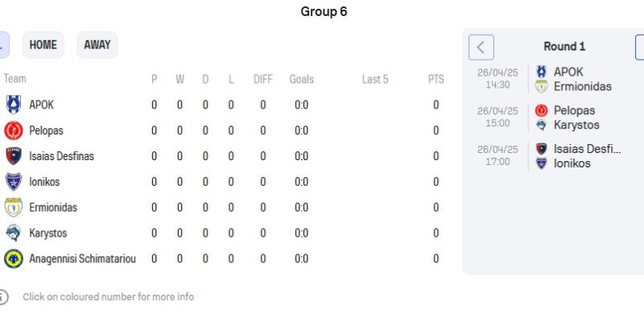Click the Ionikos crest in standings
This screenshot has height=322, width=644.
pos(14,182)
